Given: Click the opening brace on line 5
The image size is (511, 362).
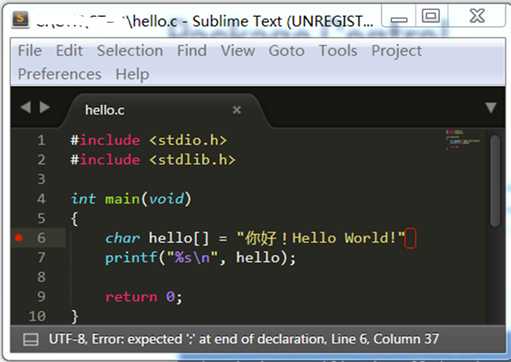Looking at the screenshot, I should 75,219.
